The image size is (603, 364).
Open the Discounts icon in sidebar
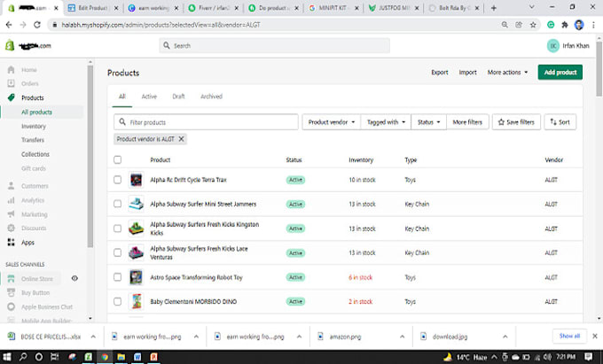pyautogui.click(x=12, y=228)
